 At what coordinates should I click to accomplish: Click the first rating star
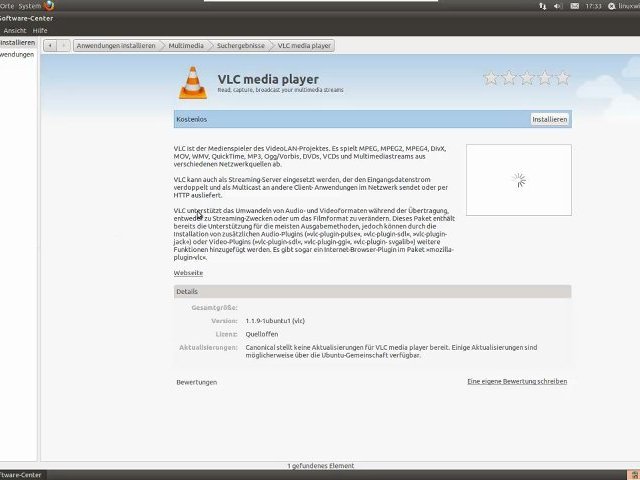tap(491, 78)
